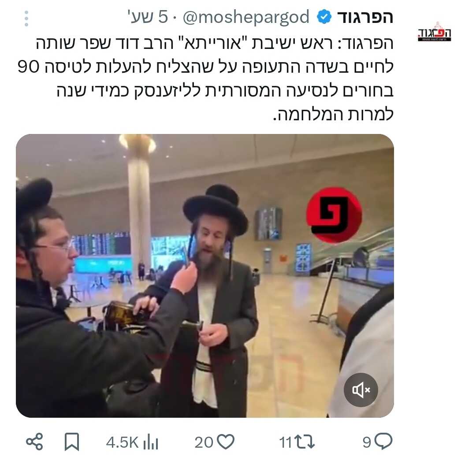Like the tweet with heart icon

(x=226, y=442)
